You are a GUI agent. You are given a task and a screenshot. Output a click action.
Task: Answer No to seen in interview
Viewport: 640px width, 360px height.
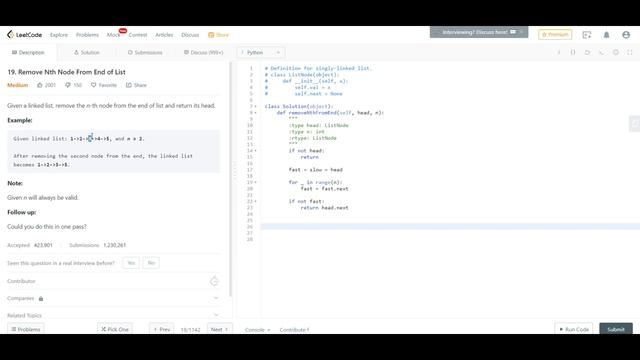coord(151,263)
